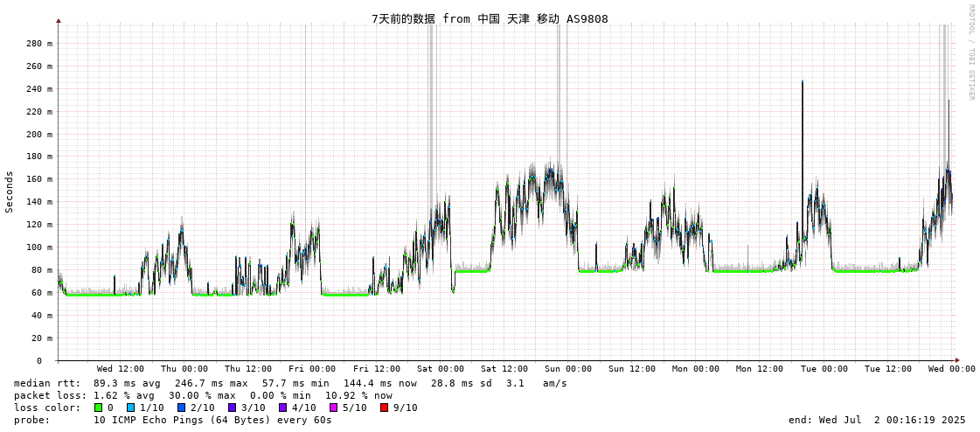Click the Sat 12:00 time axis label

(x=504, y=369)
